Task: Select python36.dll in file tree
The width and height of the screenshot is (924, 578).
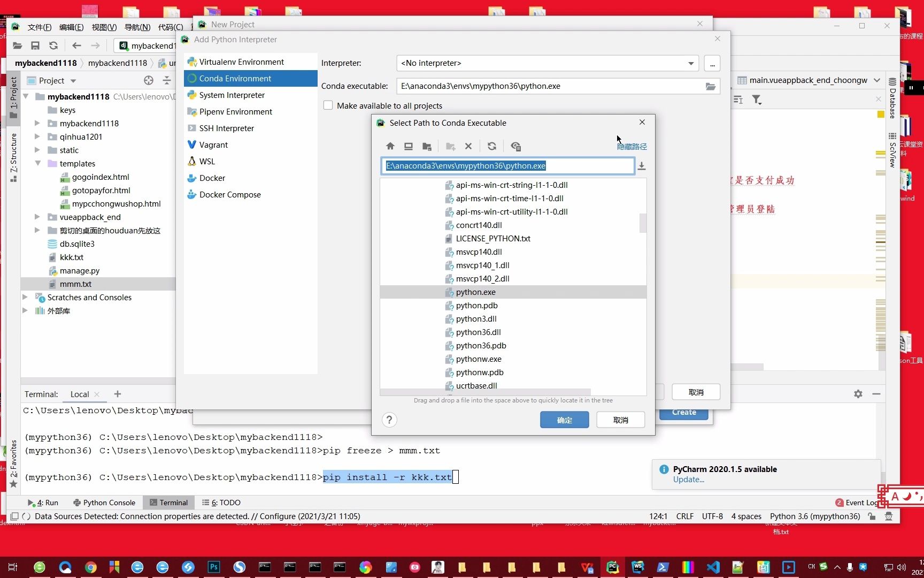Action: pos(478,332)
